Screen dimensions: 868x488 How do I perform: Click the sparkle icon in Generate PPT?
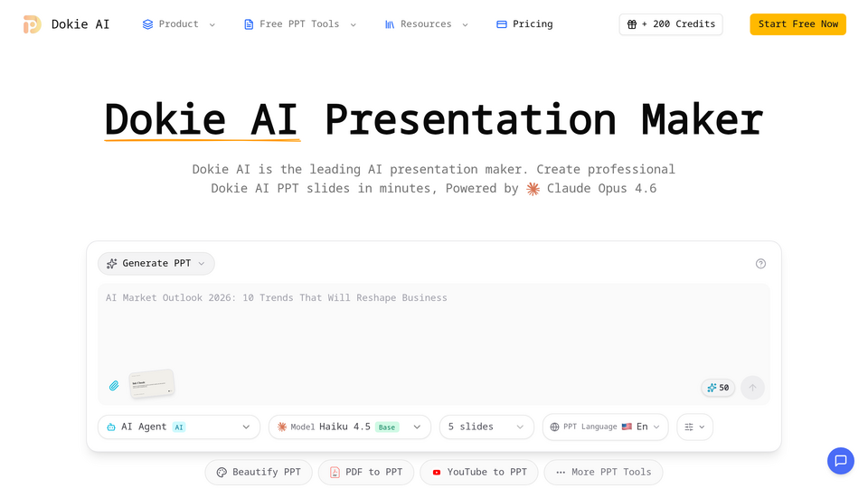pyautogui.click(x=111, y=263)
